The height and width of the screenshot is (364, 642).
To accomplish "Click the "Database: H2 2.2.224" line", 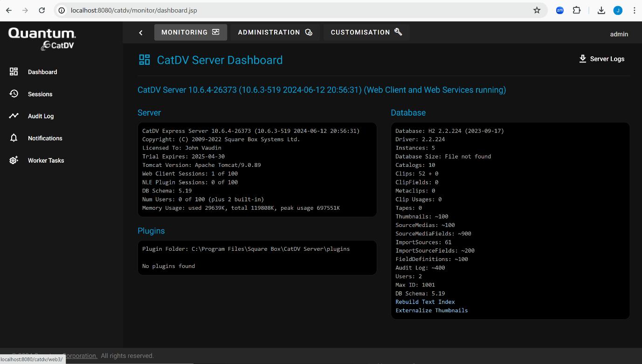I will (x=449, y=131).
